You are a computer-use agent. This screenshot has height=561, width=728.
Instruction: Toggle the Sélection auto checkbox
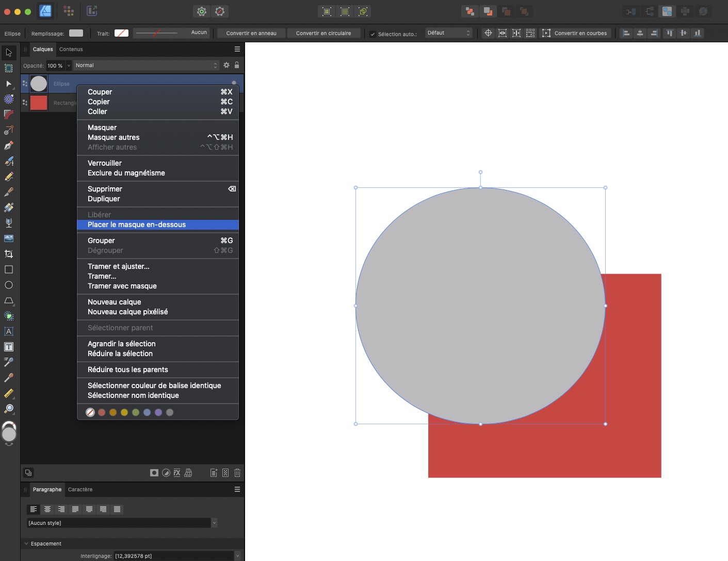(373, 34)
